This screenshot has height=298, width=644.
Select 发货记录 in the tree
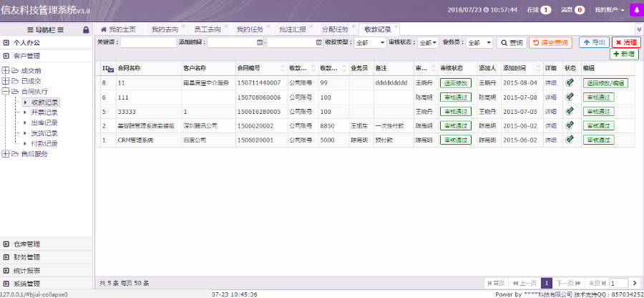click(44, 133)
